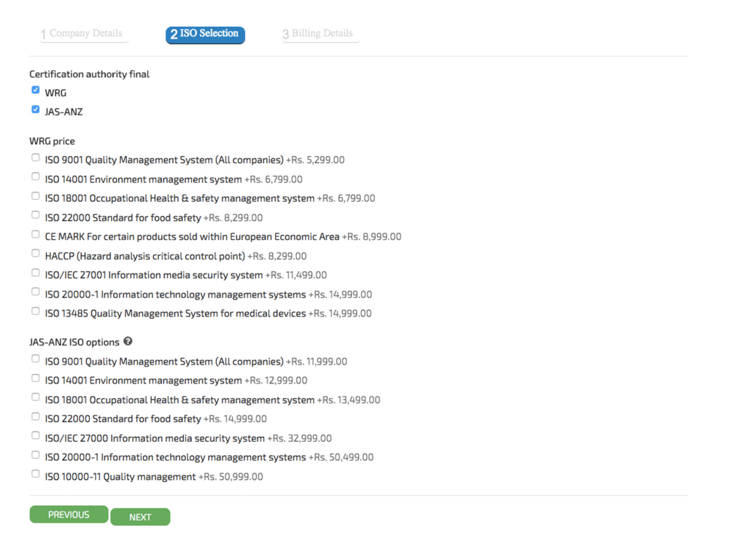The height and width of the screenshot is (560, 747).
Task: Enable ISO/IEC 27001 Information media security
Action: pos(35,273)
